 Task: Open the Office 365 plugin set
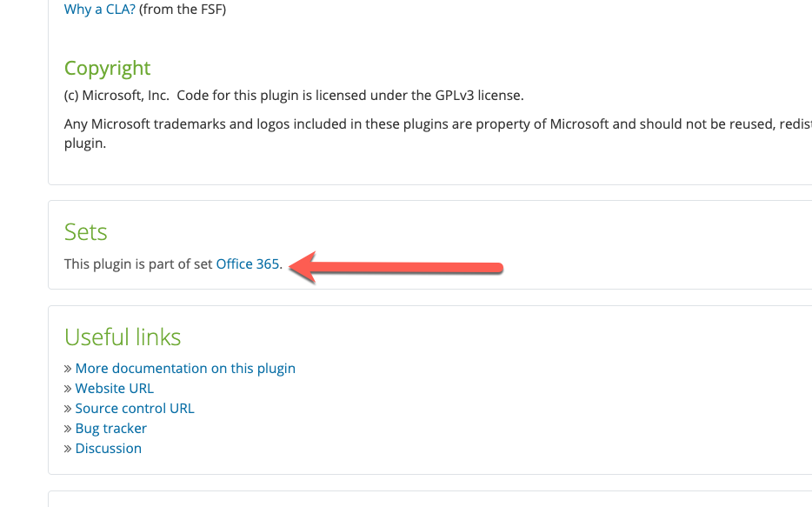pyautogui.click(x=246, y=264)
